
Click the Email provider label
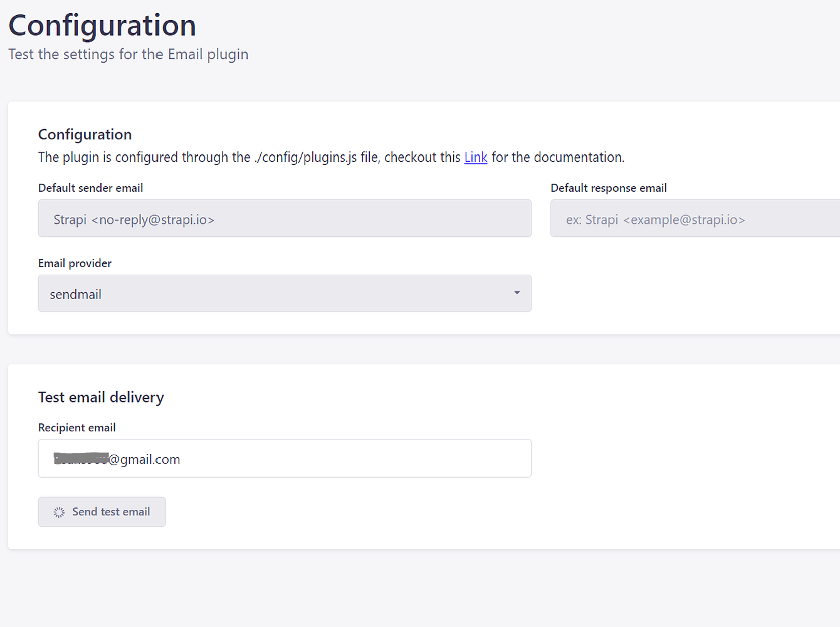(75, 263)
